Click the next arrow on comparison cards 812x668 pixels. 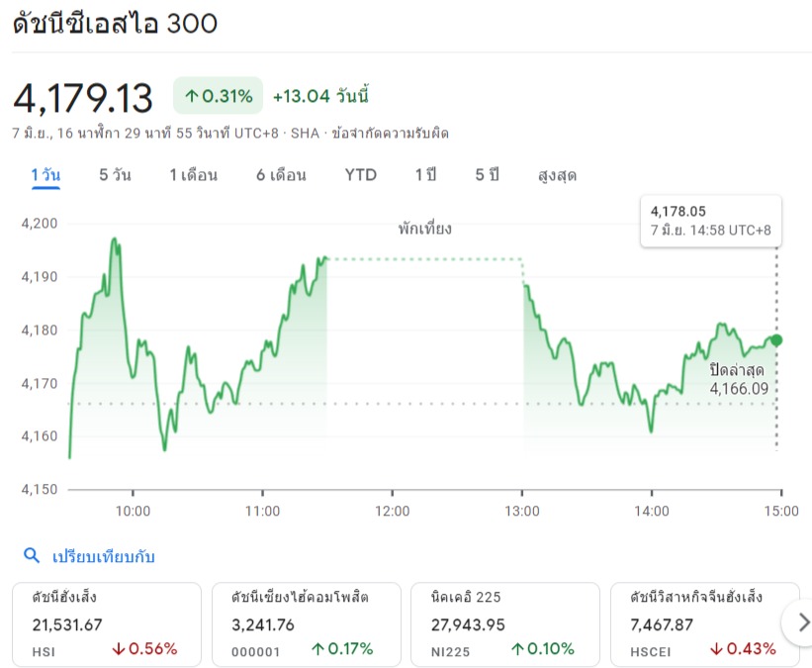[802, 622]
